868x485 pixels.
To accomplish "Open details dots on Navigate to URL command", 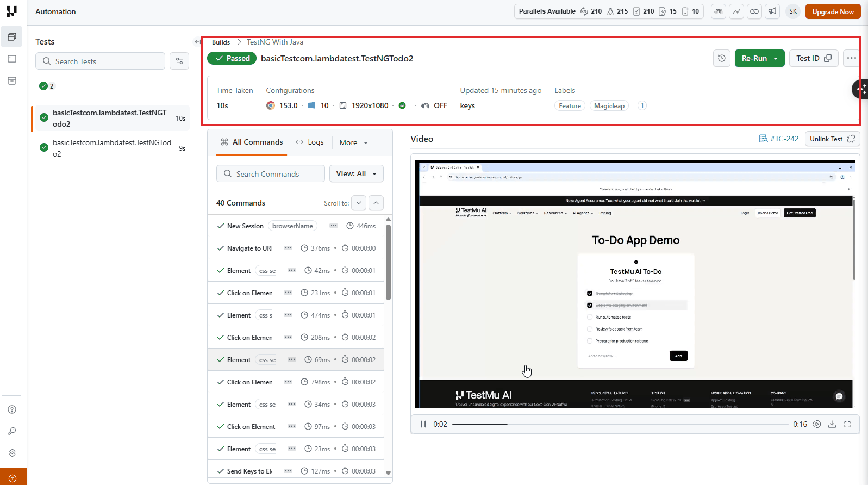I will [x=288, y=248].
